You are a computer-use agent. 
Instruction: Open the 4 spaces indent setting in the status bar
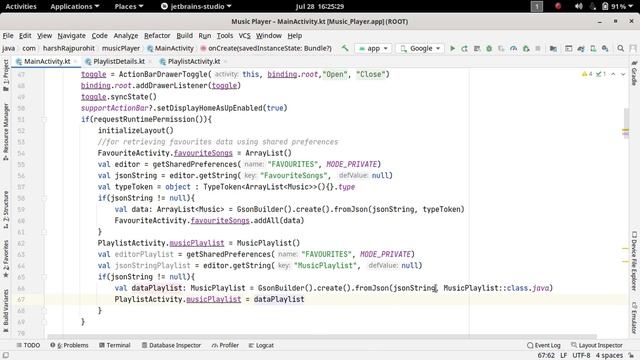click(x=609, y=355)
